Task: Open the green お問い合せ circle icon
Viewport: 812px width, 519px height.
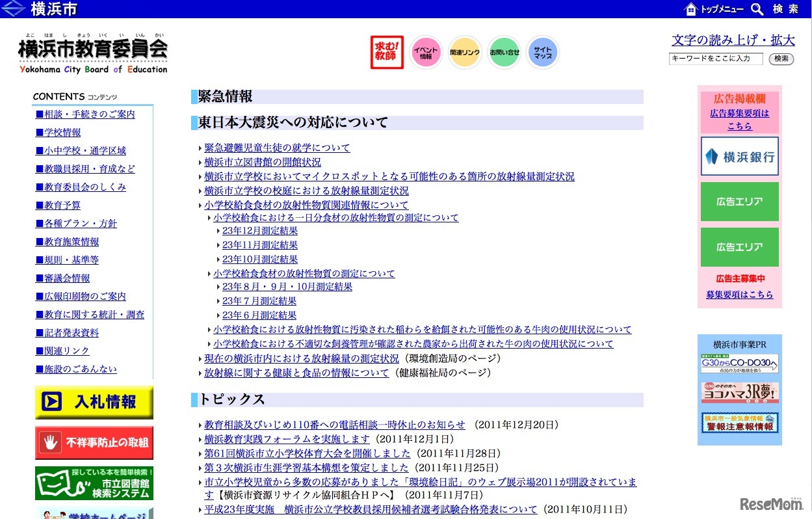Action: pos(504,53)
